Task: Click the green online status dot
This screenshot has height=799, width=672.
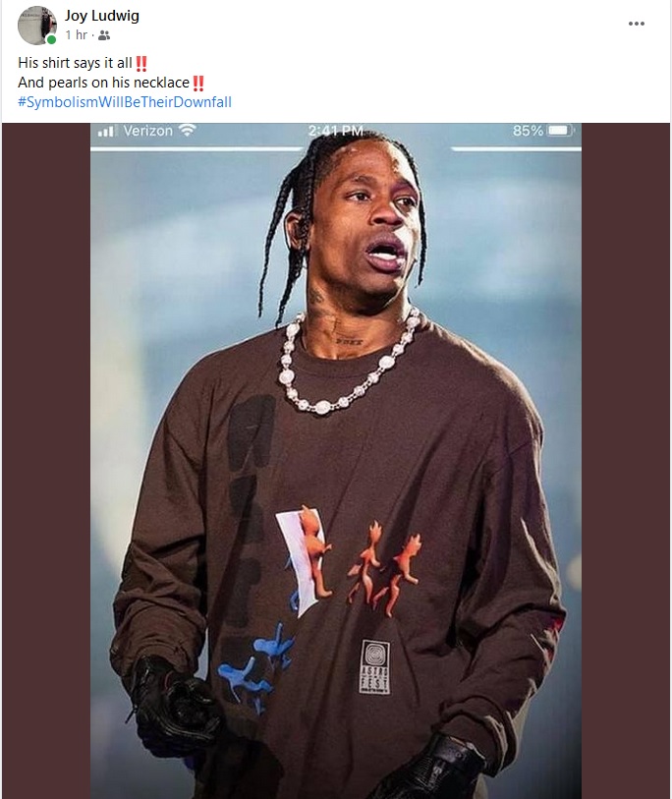Action: point(51,39)
